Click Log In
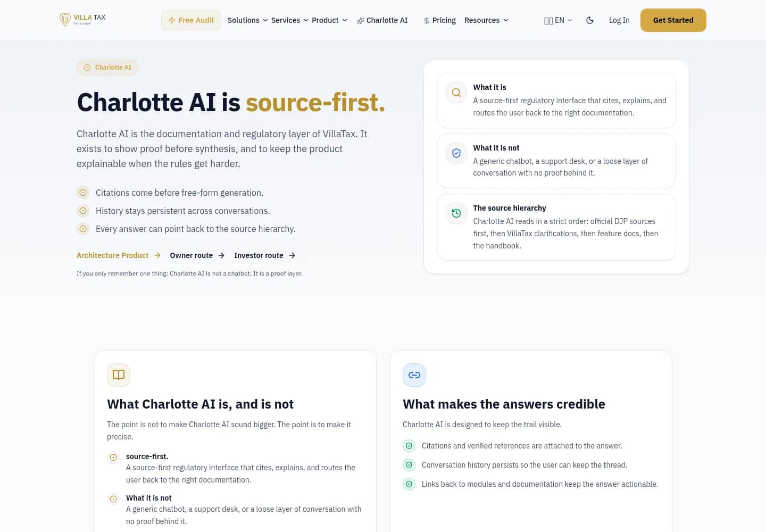Viewport: 766px width, 532px height. [619, 20]
